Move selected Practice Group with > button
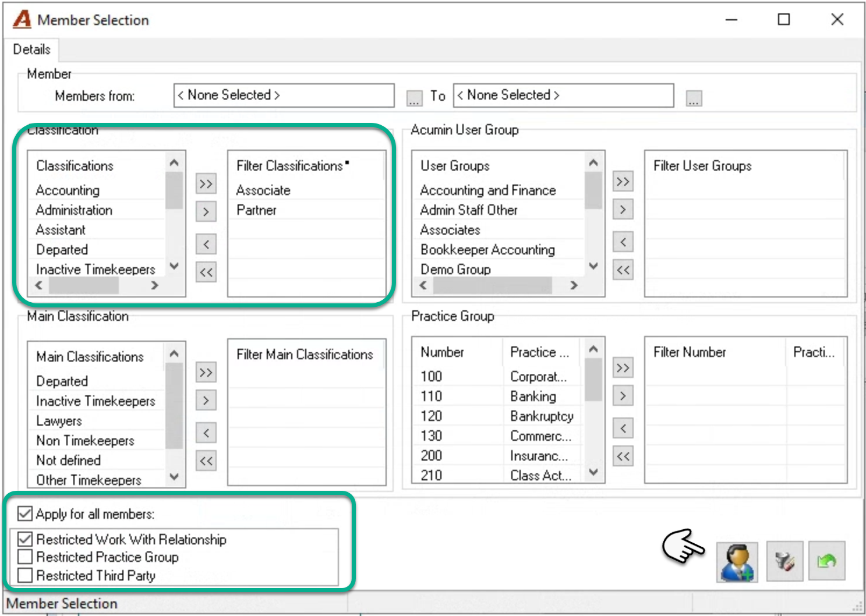Image resolution: width=866 pixels, height=616 pixels. click(x=623, y=396)
